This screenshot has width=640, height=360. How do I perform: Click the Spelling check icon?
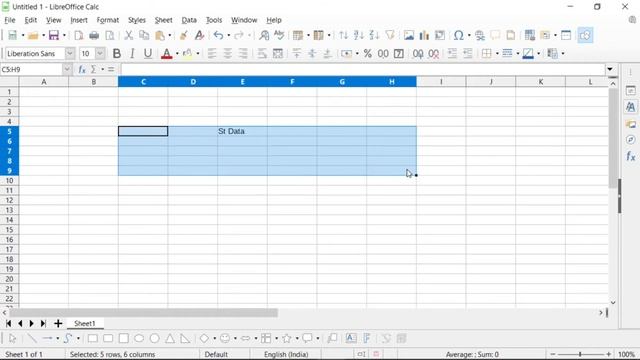pyautogui.click(x=279, y=35)
